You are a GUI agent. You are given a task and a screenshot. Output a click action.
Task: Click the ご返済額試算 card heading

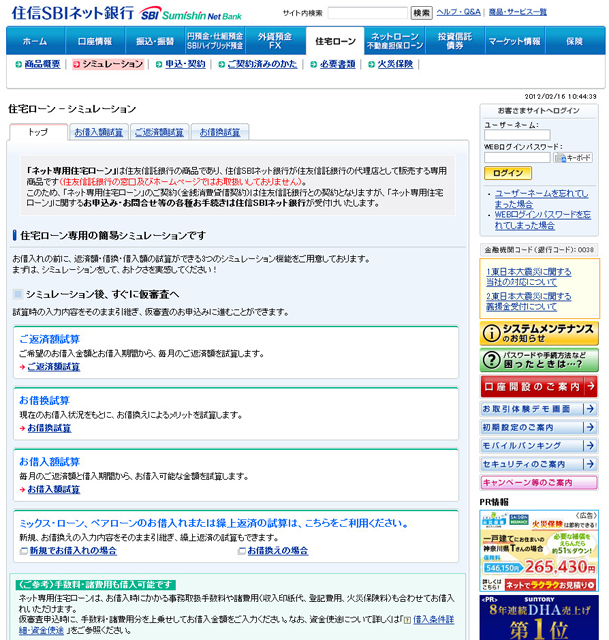point(49,339)
